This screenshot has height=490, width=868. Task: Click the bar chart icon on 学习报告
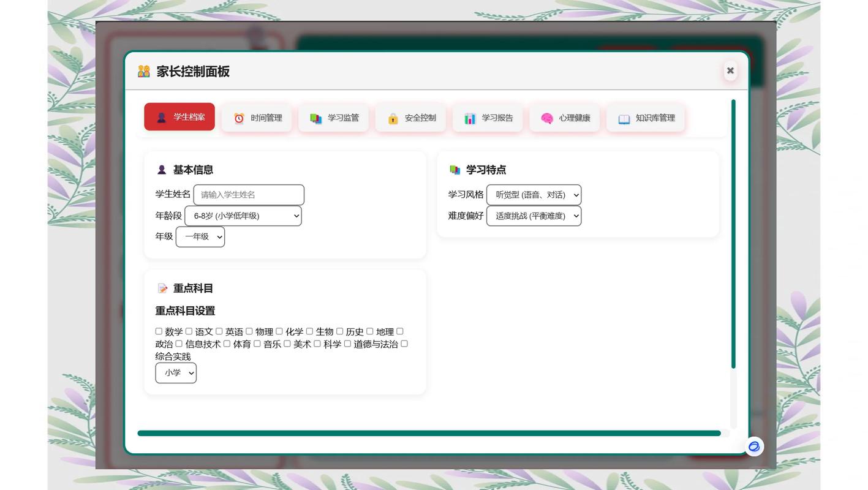pyautogui.click(x=470, y=118)
